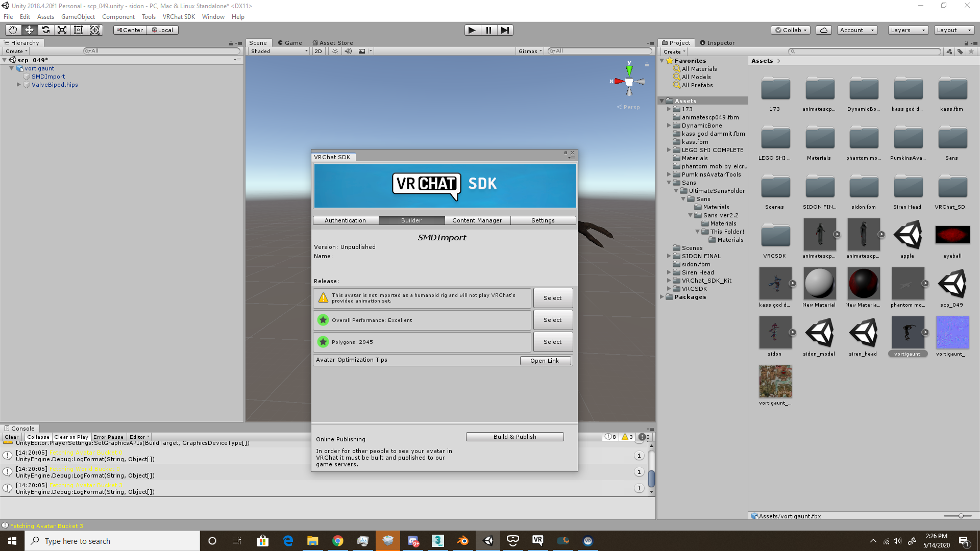This screenshot has height=551, width=980.
Task: Open Collab dropdown
Action: tap(791, 30)
